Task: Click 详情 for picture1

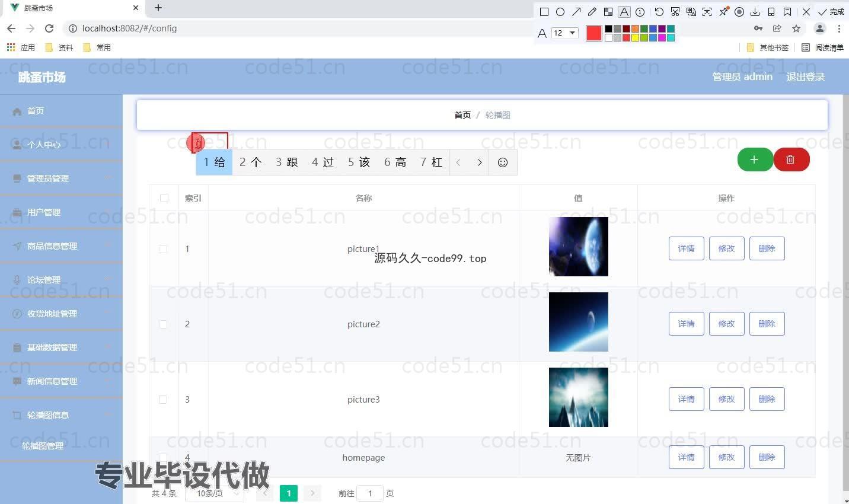Action: click(x=686, y=248)
